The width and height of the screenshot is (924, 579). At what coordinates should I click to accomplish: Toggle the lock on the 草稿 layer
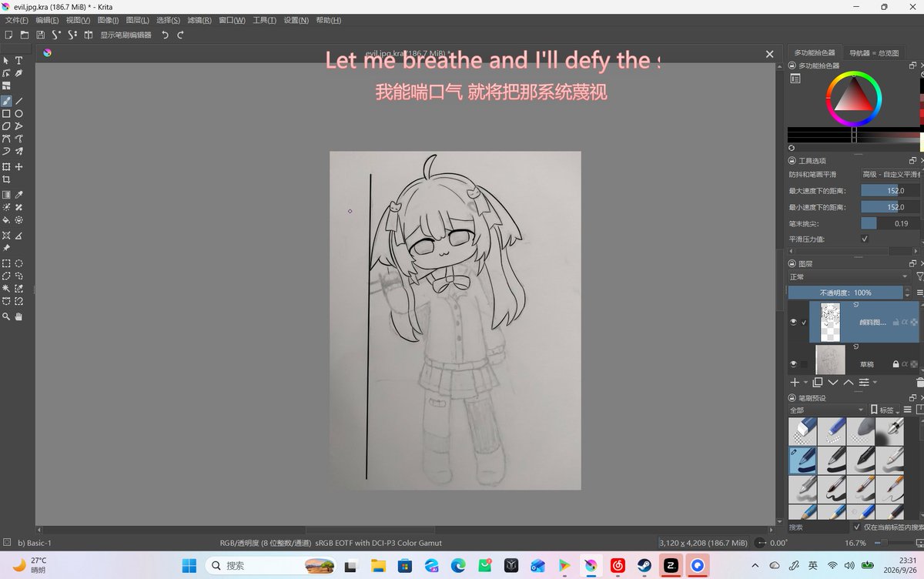(896, 364)
